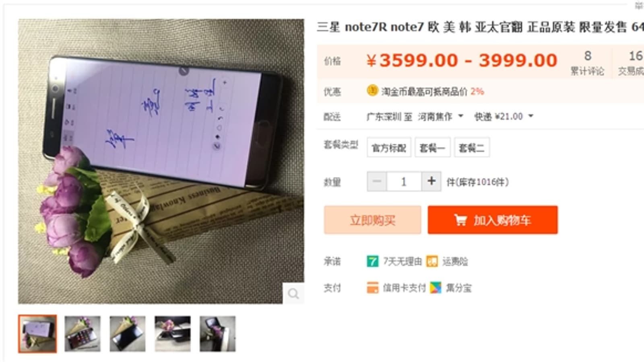Decrease quantity with the minus button

click(x=377, y=181)
